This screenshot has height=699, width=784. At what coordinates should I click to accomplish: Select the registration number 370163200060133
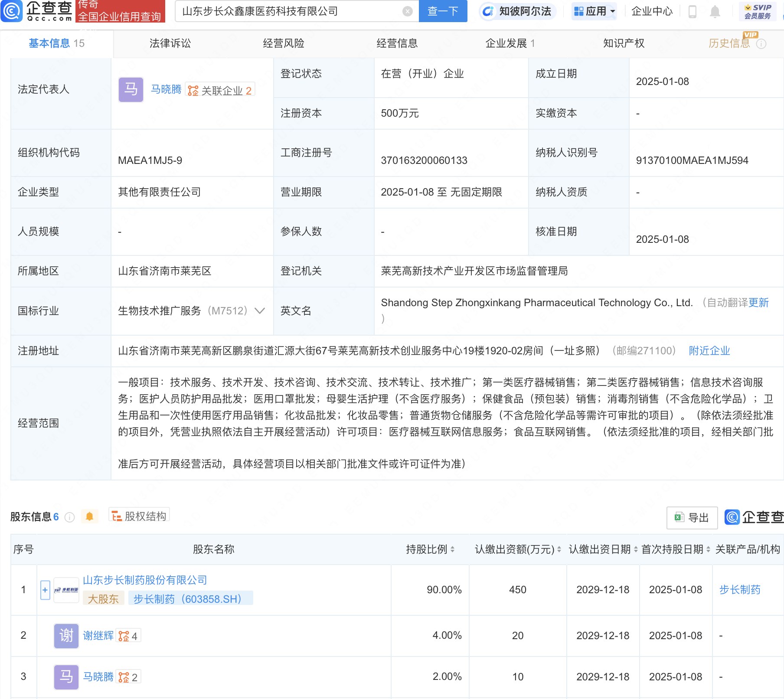(424, 160)
